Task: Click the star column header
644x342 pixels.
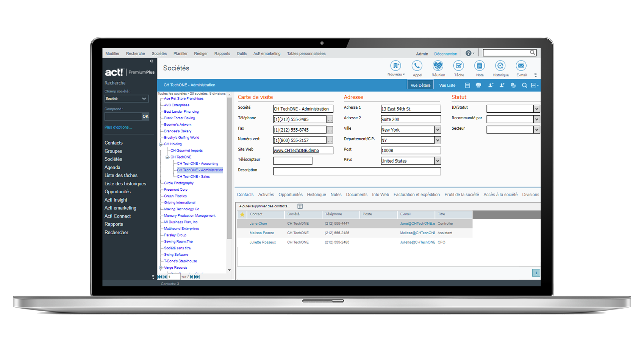Action: click(x=242, y=215)
